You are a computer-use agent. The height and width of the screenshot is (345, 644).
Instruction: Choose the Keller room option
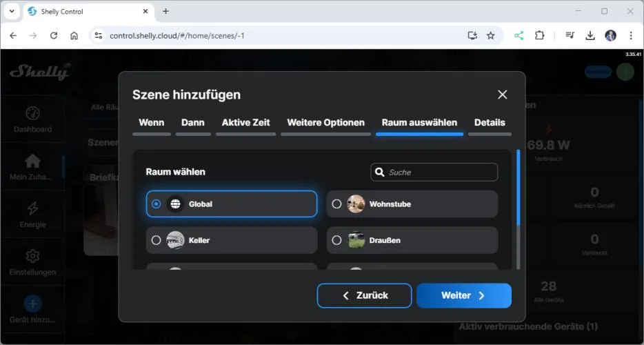(x=157, y=240)
